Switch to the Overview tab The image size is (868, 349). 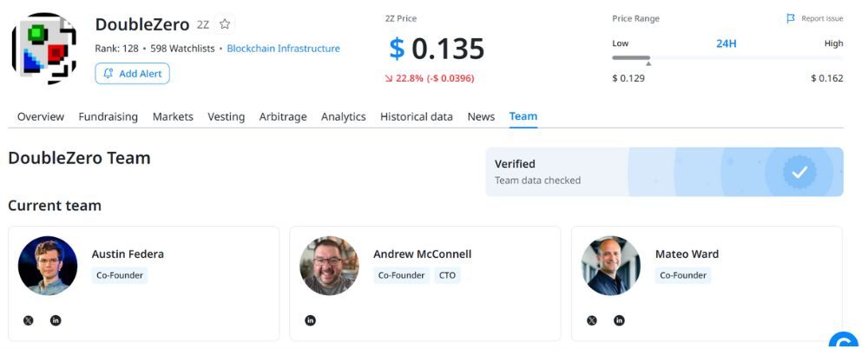coord(41,116)
